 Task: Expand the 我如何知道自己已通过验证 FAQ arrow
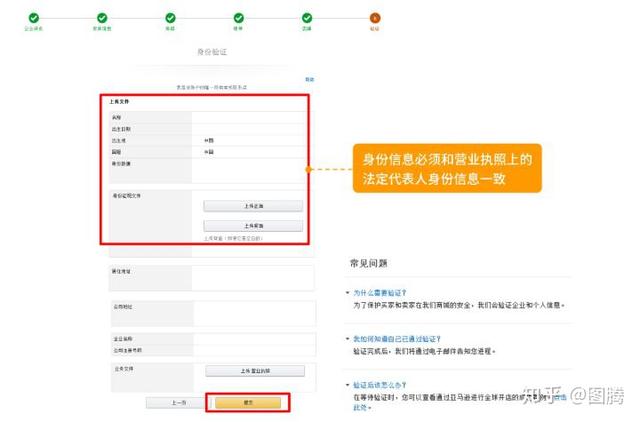click(347, 339)
